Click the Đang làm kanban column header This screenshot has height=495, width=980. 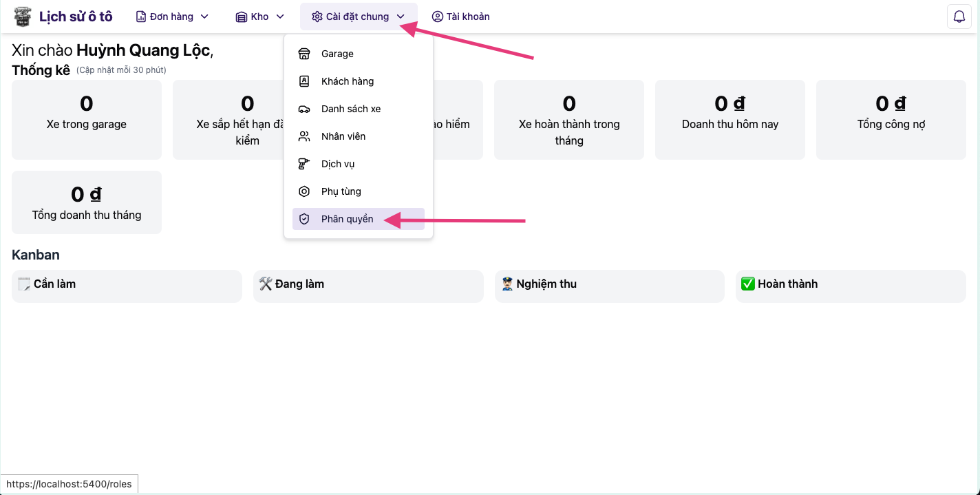[368, 286]
